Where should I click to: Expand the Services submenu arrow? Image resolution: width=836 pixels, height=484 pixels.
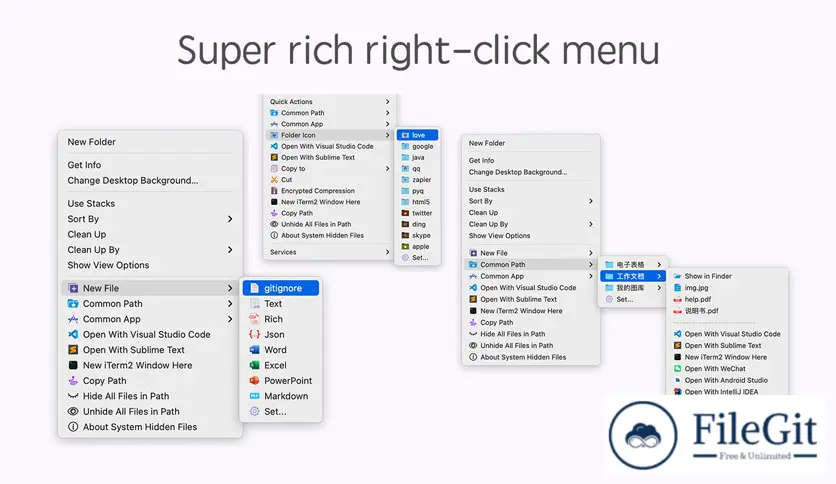click(388, 252)
